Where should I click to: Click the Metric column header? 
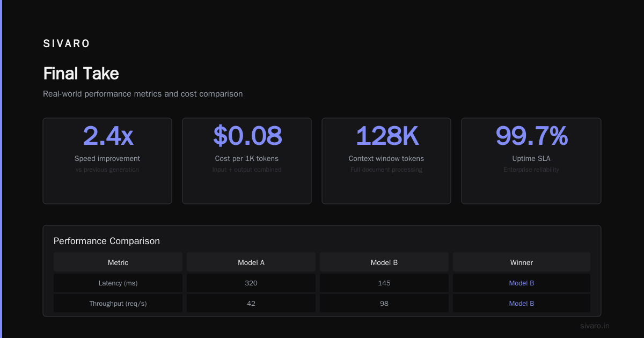pos(118,262)
